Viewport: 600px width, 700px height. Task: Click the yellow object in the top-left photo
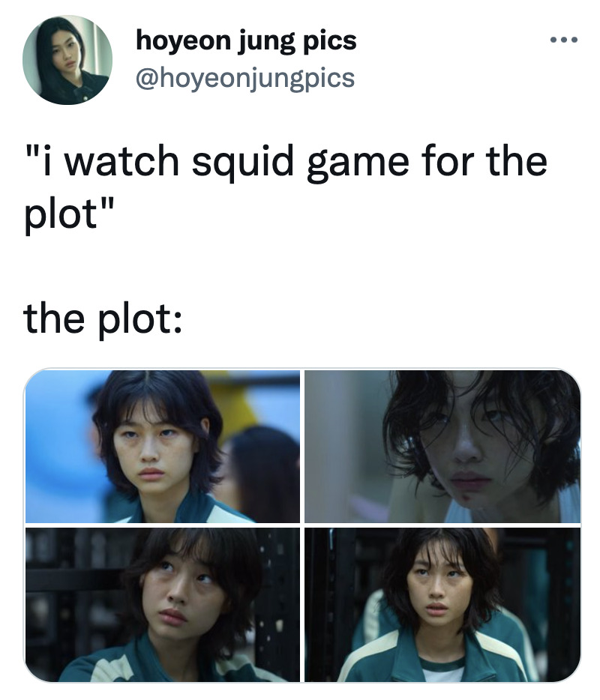pyautogui.click(x=230, y=402)
